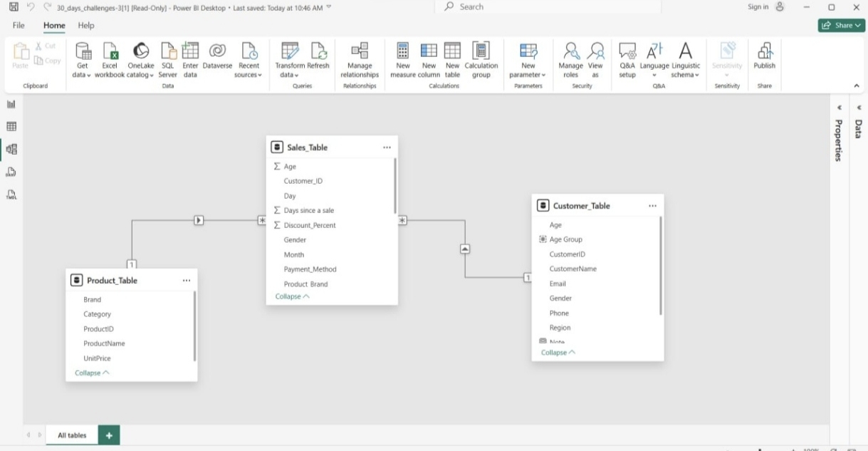Viewport: 868px width, 451px height.
Task: Connect to SQL Server
Action: click(x=167, y=60)
